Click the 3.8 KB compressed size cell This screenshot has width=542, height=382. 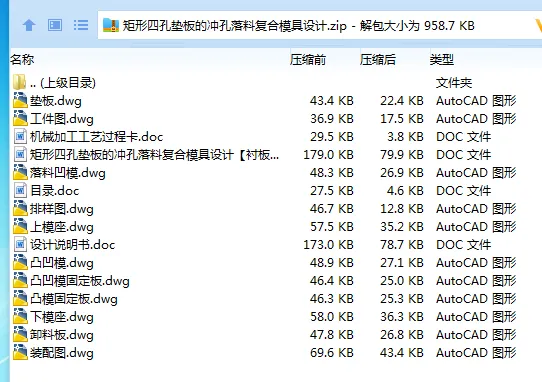[405, 137]
